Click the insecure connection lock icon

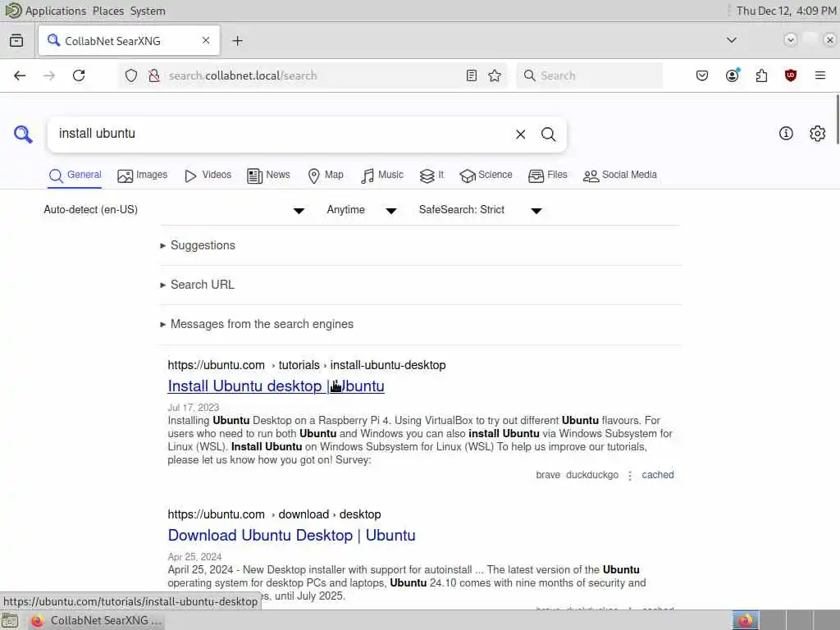pos(154,75)
